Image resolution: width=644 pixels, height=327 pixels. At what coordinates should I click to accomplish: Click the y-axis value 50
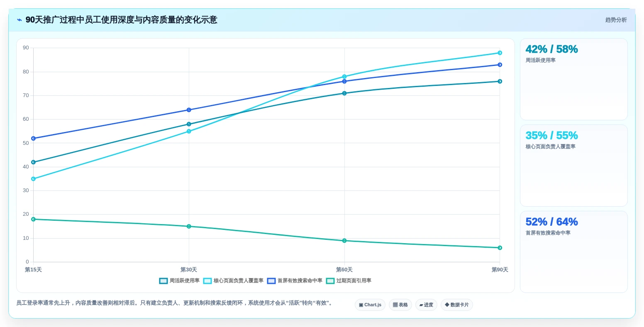click(x=26, y=143)
